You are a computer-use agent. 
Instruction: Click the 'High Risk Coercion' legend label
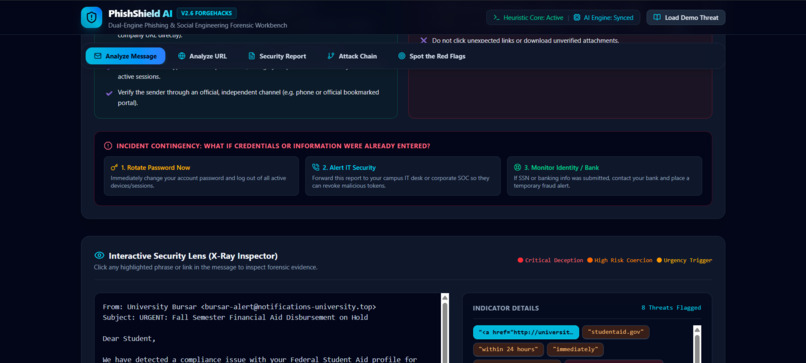coord(623,260)
